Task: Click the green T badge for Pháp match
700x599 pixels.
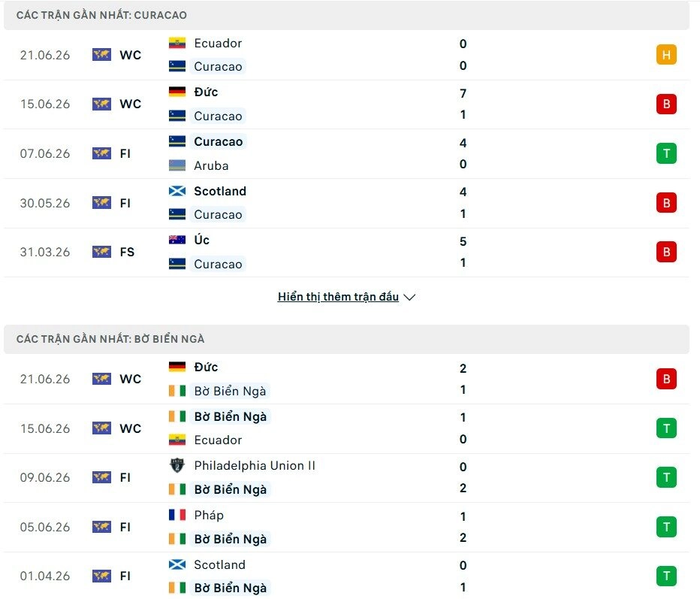Action: pyautogui.click(x=666, y=527)
